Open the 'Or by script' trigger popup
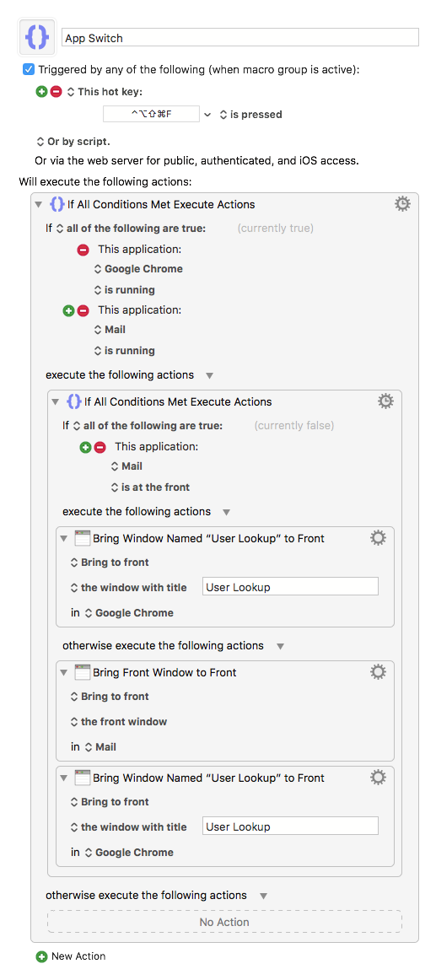The width and height of the screenshot is (436, 980). [73, 142]
